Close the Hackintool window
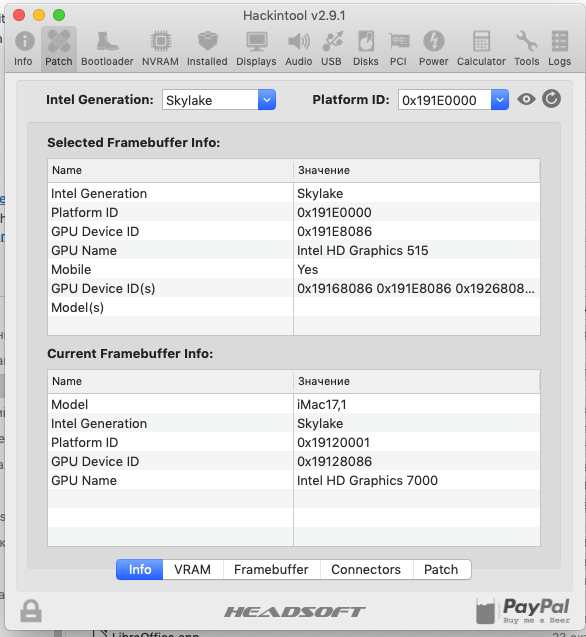This screenshot has height=637, width=586. pyautogui.click(x=19, y=15)
